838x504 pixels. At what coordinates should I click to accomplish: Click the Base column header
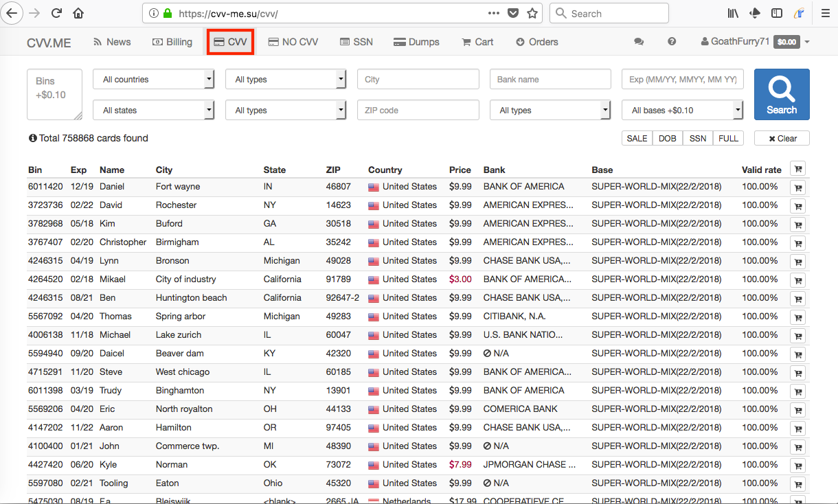pos(602,170)
